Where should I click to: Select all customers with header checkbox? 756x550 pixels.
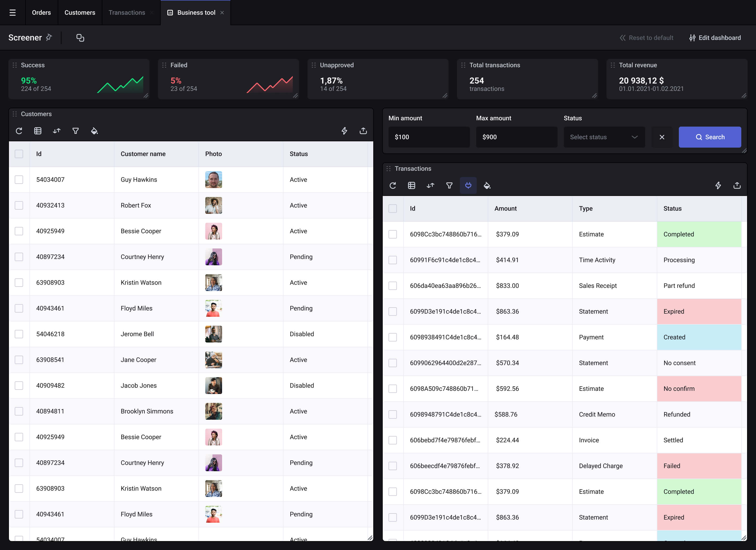19,154
